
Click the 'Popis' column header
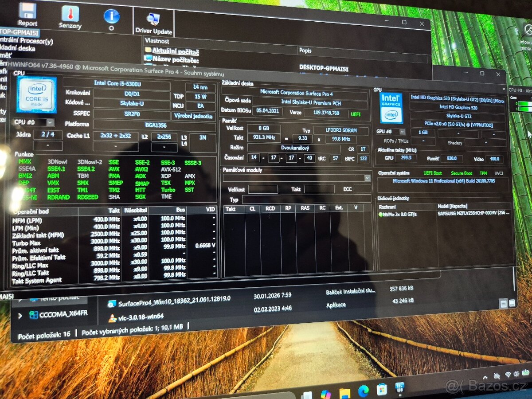305,51
